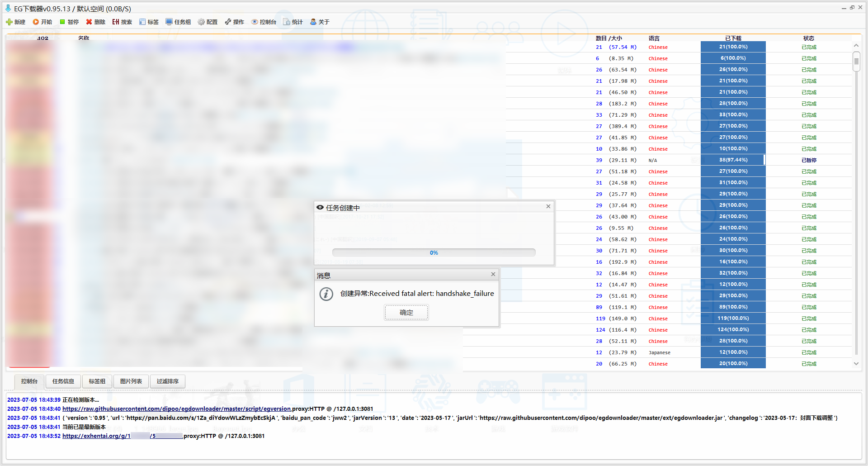Screen dimensions: 868x466
Task: Open the egversion GitHub link in console
Action: click(176, 409)
